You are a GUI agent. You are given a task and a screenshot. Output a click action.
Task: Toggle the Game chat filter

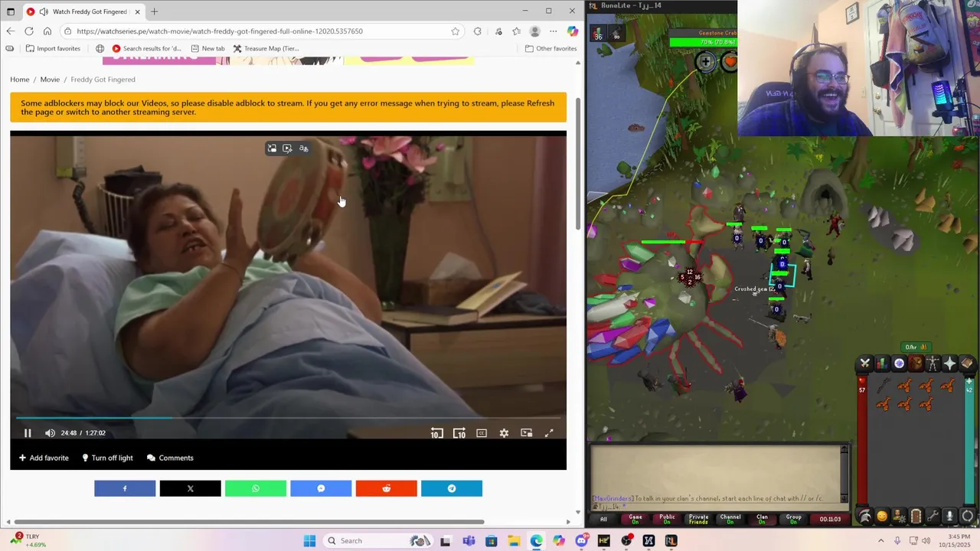[635, 519]
